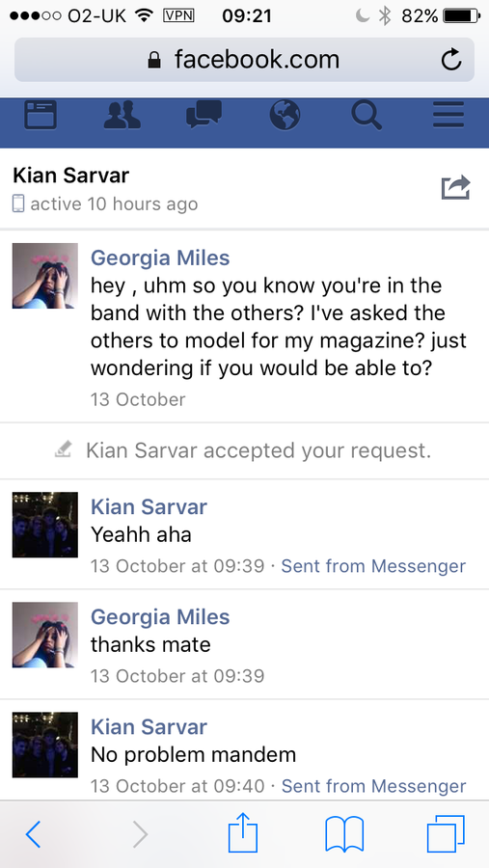The width and height of the screenshot is (489, 868).
Task: Open Facebook news feed icon
Action: point(41,115)
